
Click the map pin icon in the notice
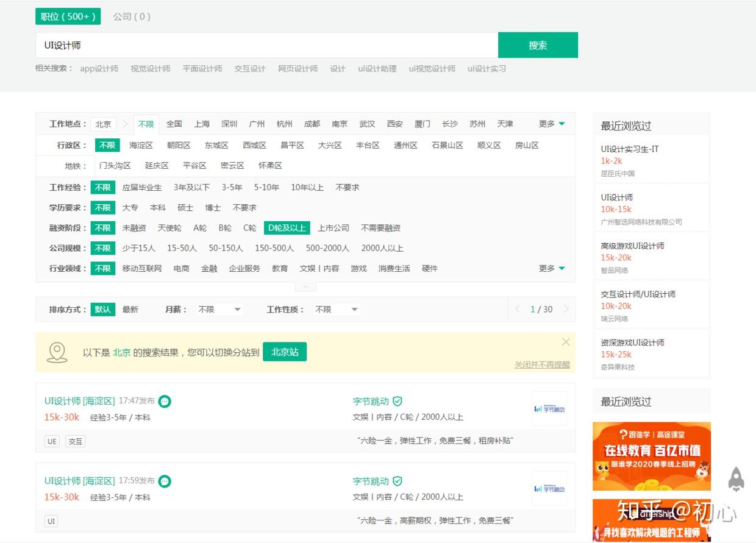tap(57, 352)
